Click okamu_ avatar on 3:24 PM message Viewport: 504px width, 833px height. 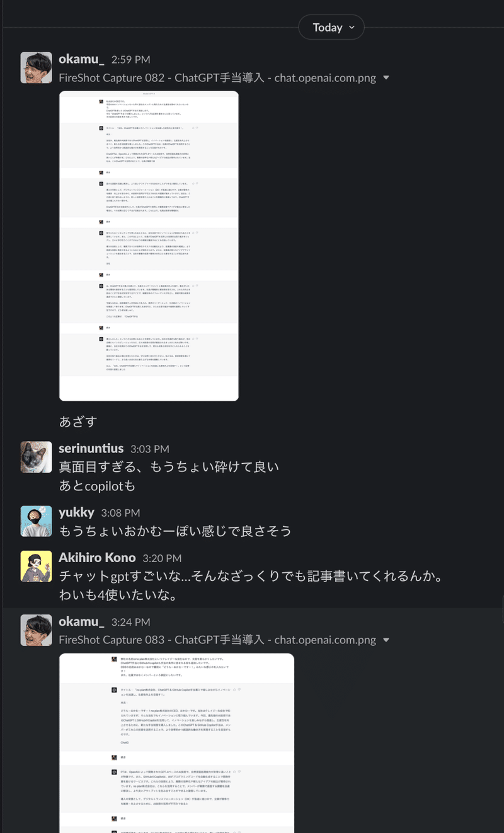pyautogui.click(x=37, y=630)
